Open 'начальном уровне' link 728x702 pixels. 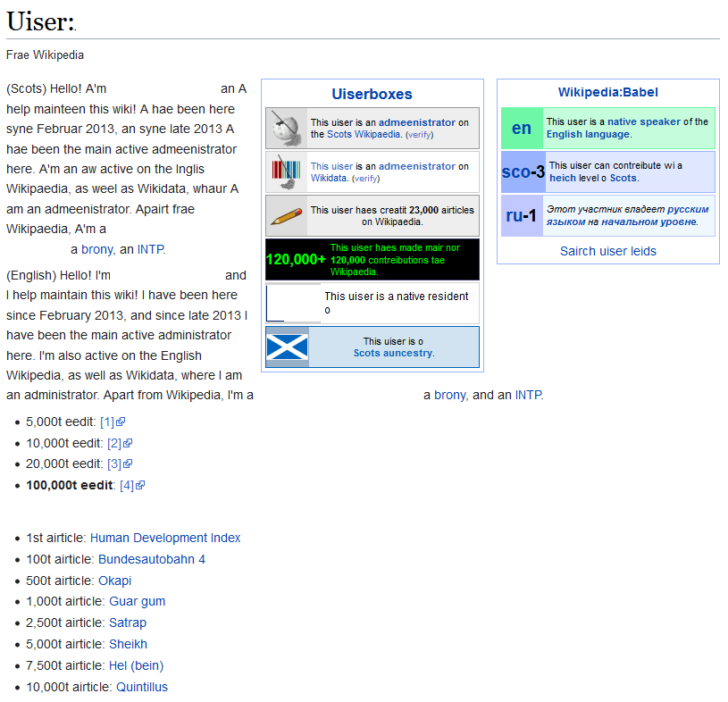coord(649,221)
